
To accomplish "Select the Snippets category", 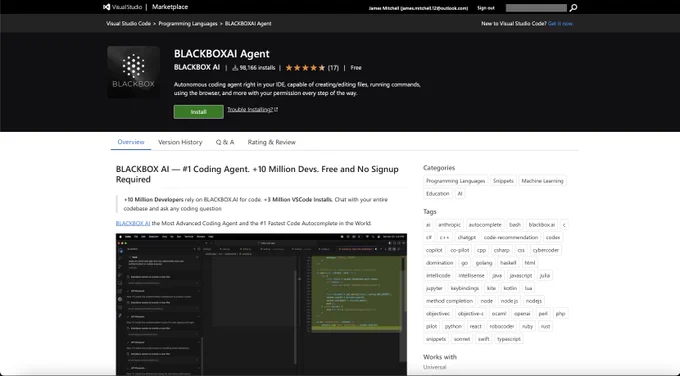I will pyautogui.click(x=503, y=181).
